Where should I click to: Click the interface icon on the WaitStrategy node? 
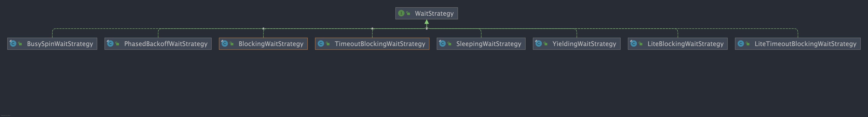(x=401, y=13)
